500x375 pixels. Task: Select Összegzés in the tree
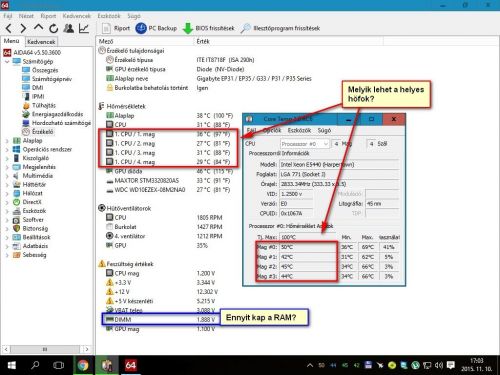coord(40,70)
